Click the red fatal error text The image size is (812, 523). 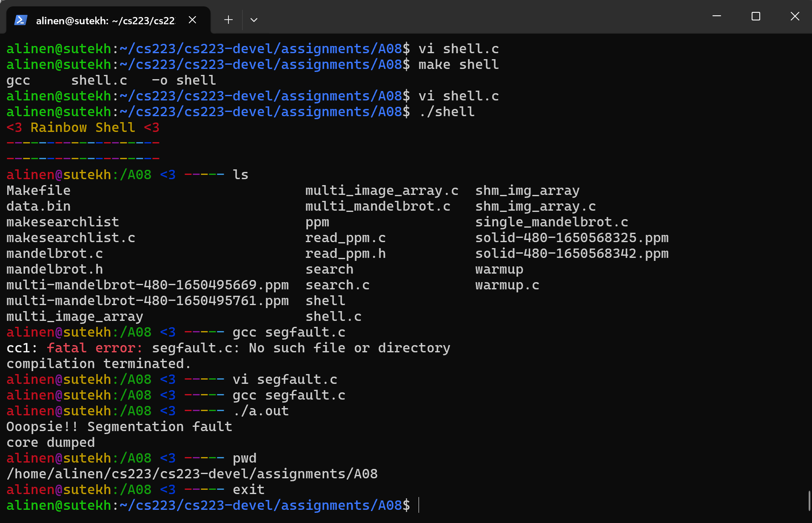94,348
